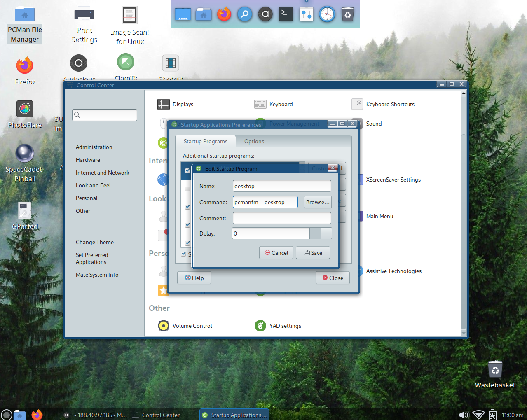
Task: Open the GParted desktop shortcut
Action: coord(25,210)
